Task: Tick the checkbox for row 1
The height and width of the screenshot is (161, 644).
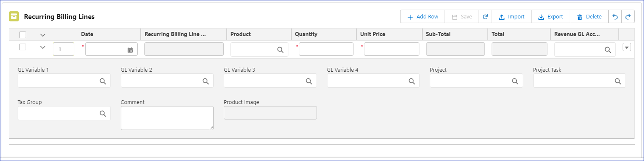Action: tap(23, 47)
